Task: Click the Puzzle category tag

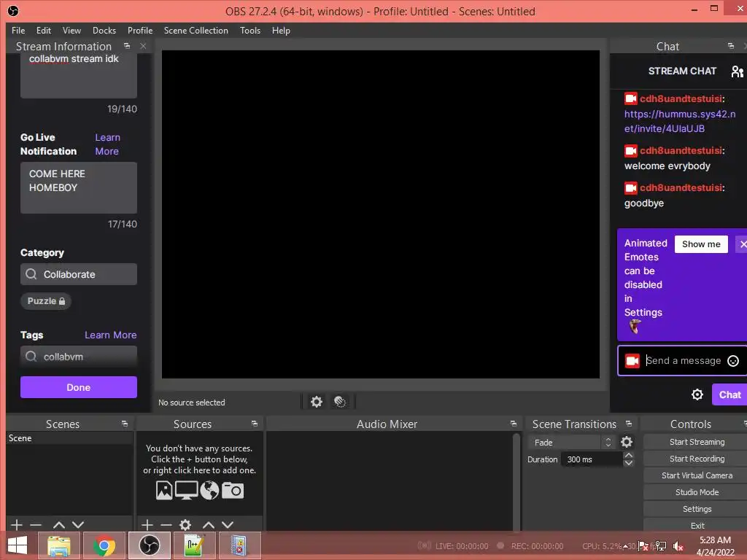Action: click(x=46, y=301)
